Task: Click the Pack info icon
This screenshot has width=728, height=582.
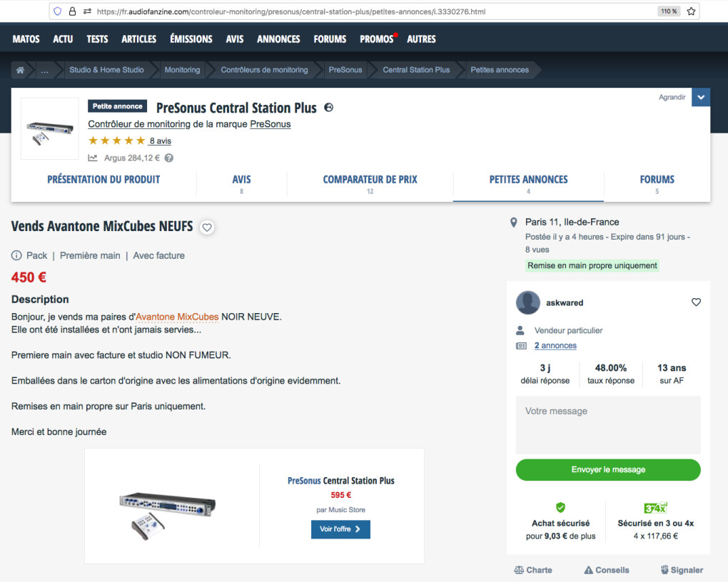Action: [x=16, y=255]
